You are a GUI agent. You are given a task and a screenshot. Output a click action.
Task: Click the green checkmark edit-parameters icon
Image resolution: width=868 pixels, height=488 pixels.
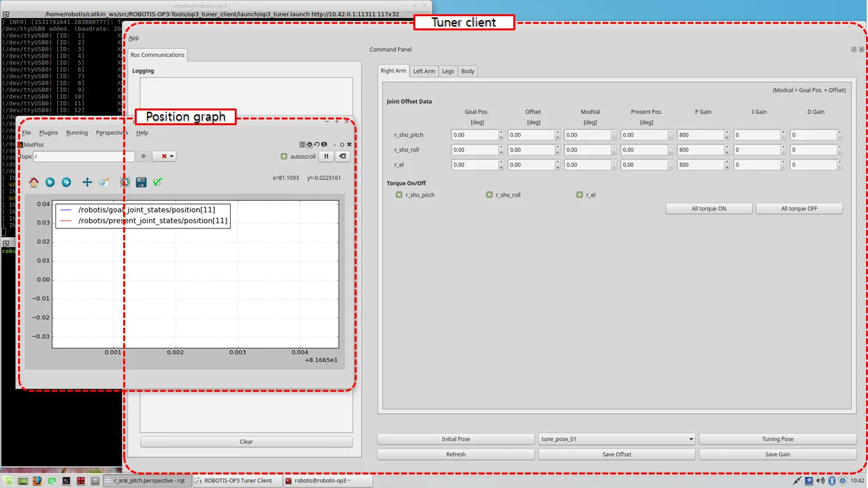157,183
